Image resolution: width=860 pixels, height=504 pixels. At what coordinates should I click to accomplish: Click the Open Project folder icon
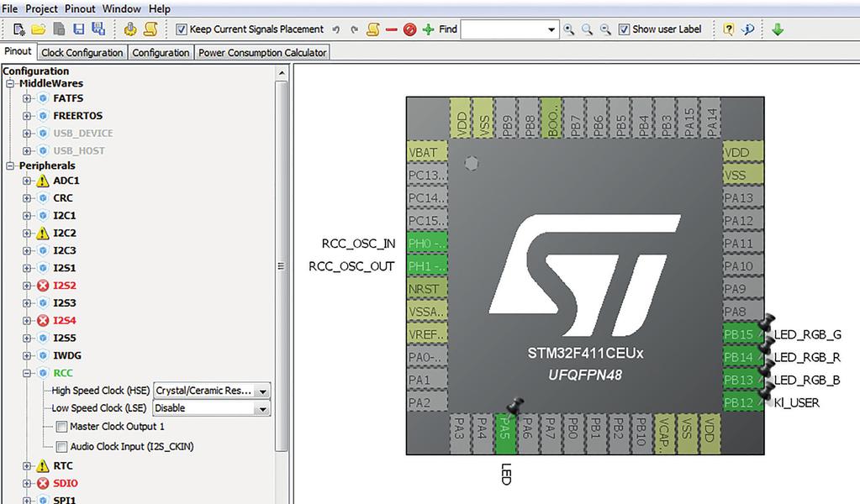39,29
